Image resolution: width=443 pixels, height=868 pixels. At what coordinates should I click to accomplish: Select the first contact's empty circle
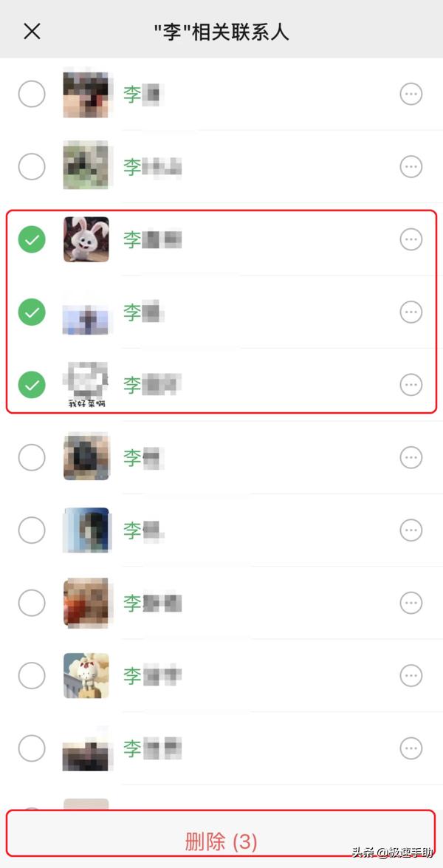pyautogui.click(x=32, y=94)
